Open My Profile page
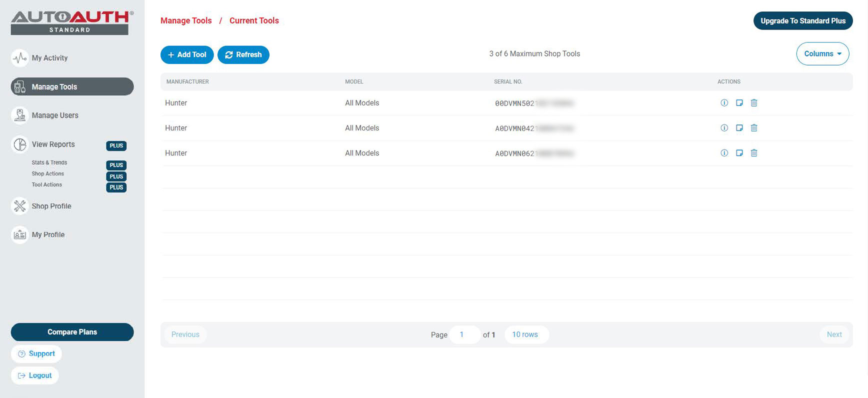The width and height of the screenshot is (868, 398). coord(48,234)
